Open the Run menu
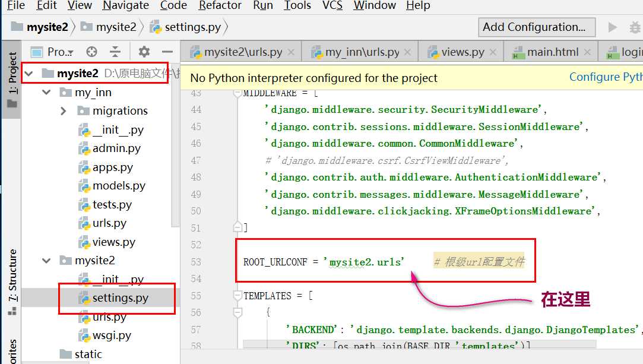643x364 pixels. coord(263,5)
